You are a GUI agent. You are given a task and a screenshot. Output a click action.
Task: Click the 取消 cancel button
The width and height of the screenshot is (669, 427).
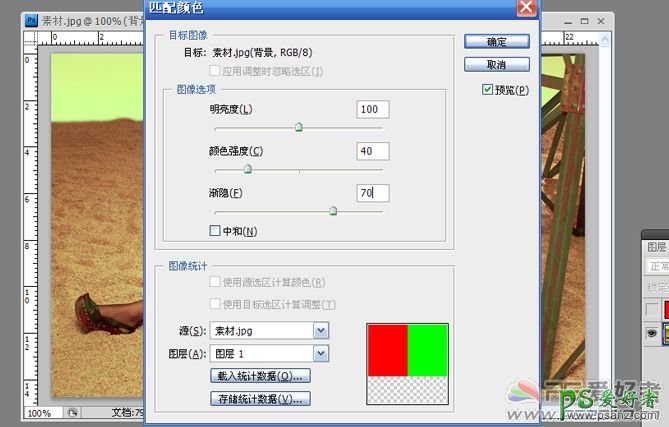pos(497,64)
